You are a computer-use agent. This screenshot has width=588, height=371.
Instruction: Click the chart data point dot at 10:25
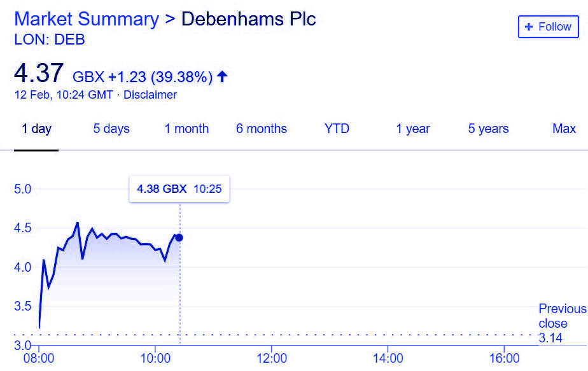point(179,238)
